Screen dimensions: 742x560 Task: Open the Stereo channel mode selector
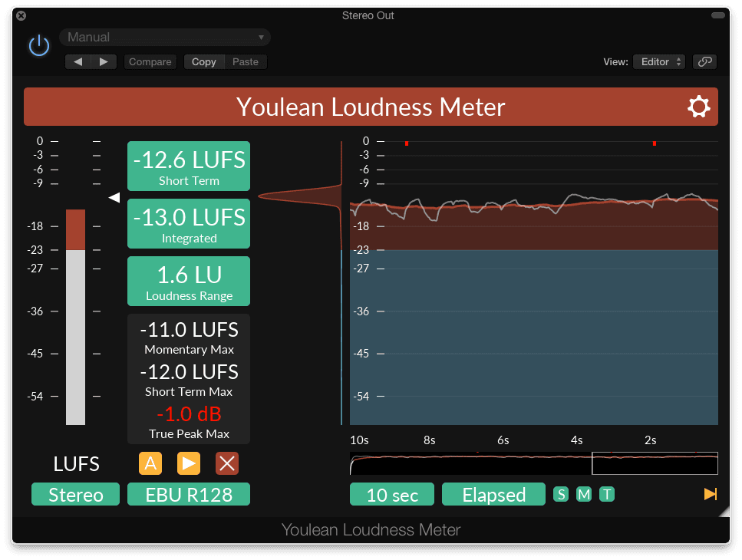76,494
